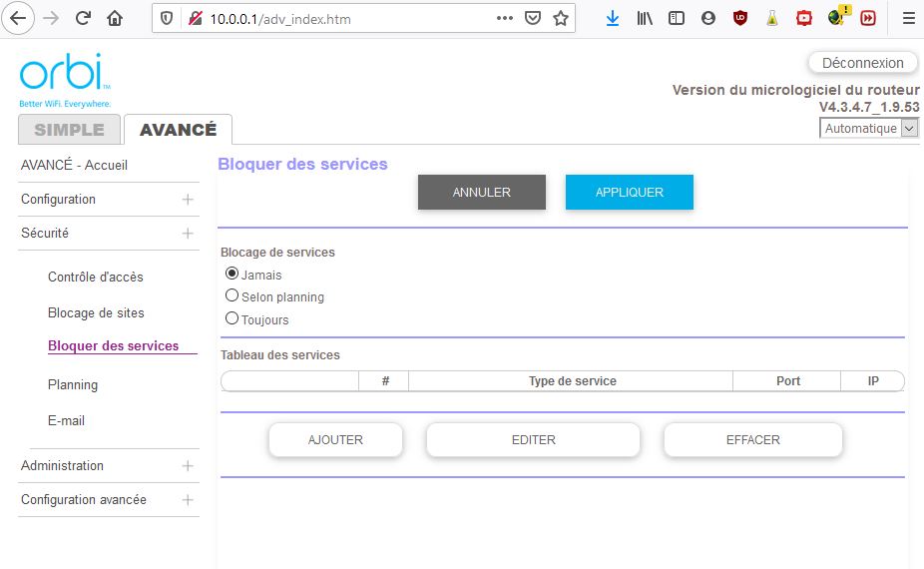This screenshot has height=569, width=924.
Task: Open page actions three-dots icon
Action: coord(505,18)
